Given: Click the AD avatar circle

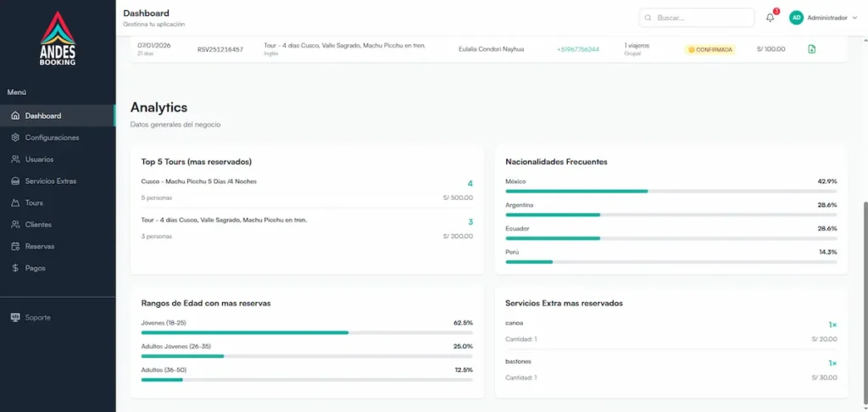Looking at the screenshot, I should (x=796, y=18).
